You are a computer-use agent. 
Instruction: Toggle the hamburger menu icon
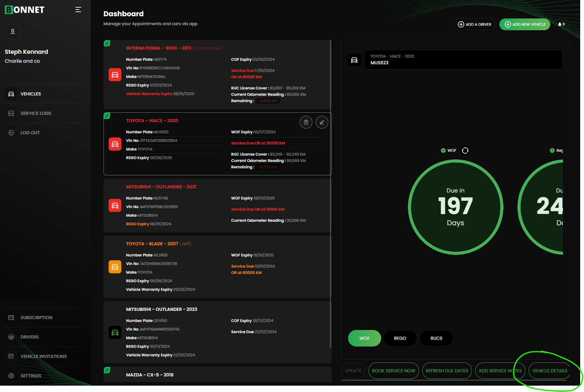[x=78, y=10]
